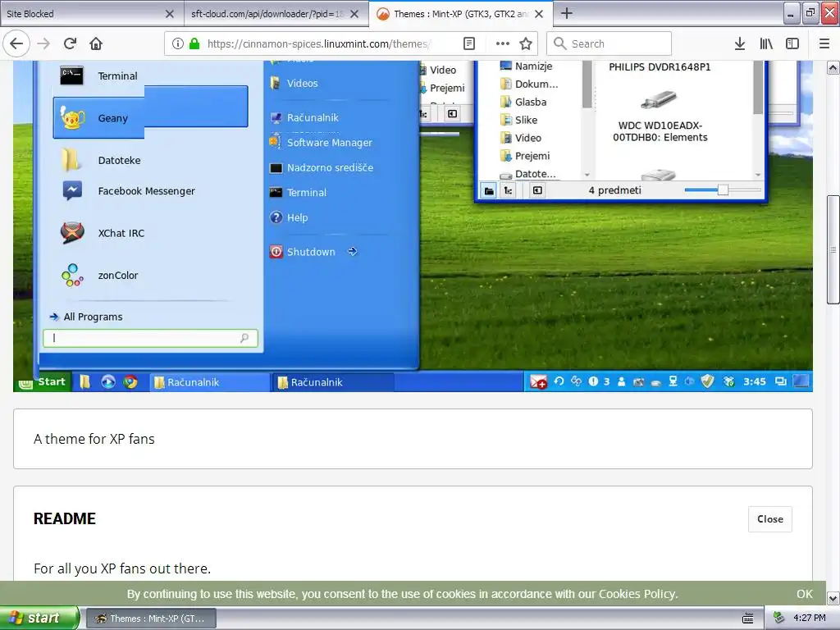
Task: Click the system tray icon beside the clock
Action: pyautogui.click(x=778, y=619)
